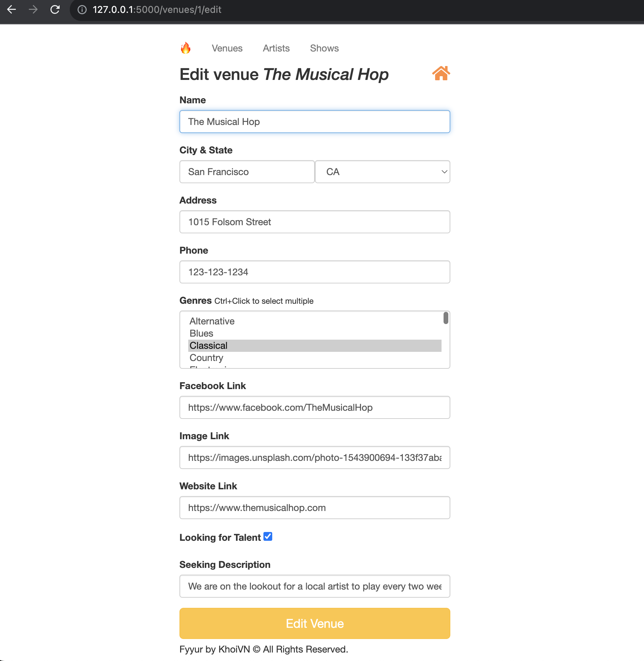Click the flame logo icon in navbar

point(186,48)
